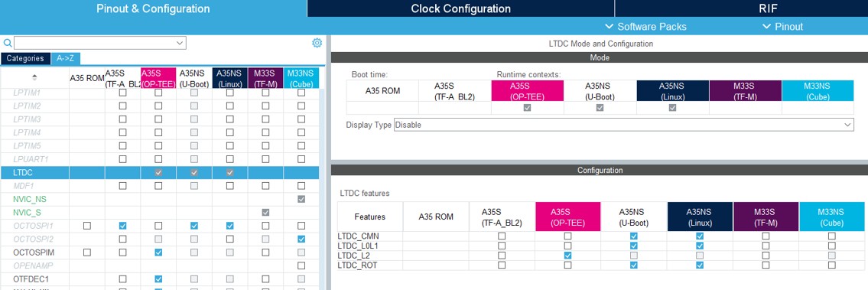
Task: Click the LTDC_L2 feature row label
Action: click(x=354, y=256)
